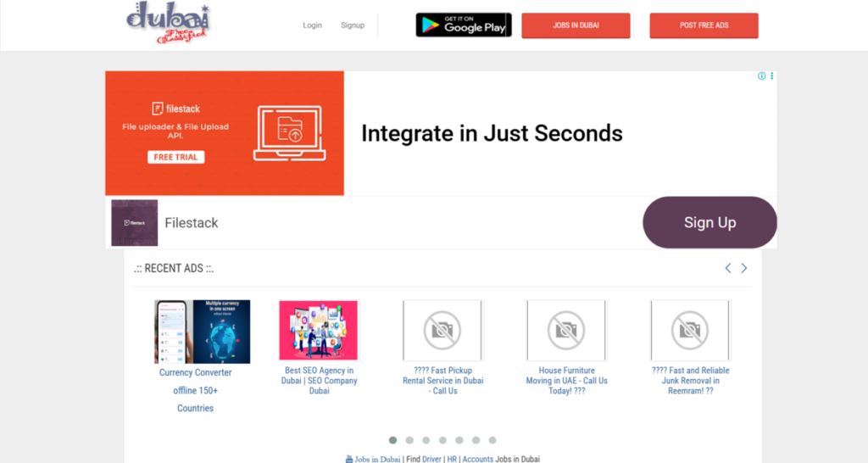
Task: Show next recent ads with right arrow
Action: point(744,268)
